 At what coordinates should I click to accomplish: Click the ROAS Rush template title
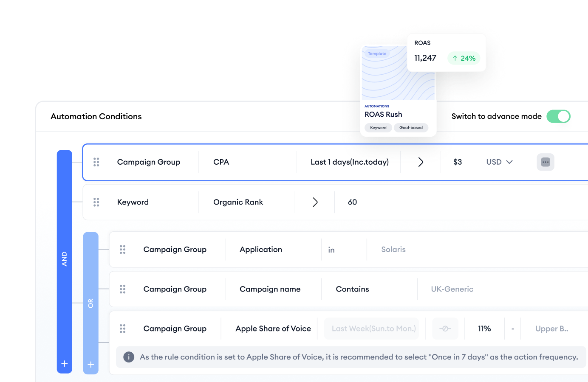(383, 114)
